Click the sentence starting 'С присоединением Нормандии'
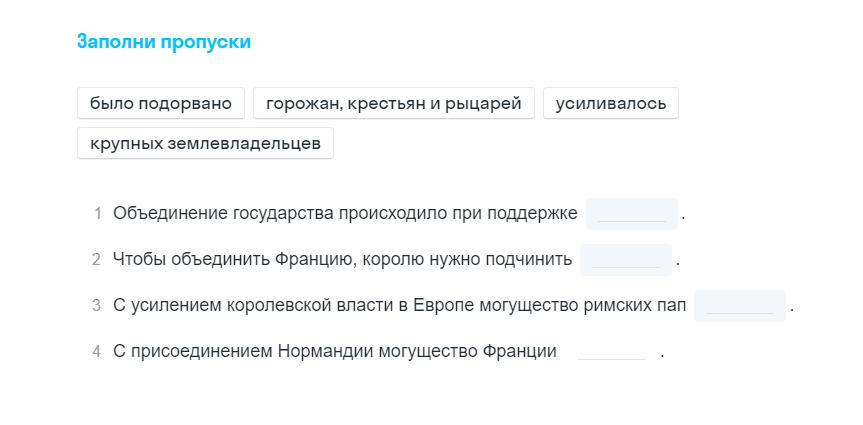Screen dimensions: 863x425 334,352
